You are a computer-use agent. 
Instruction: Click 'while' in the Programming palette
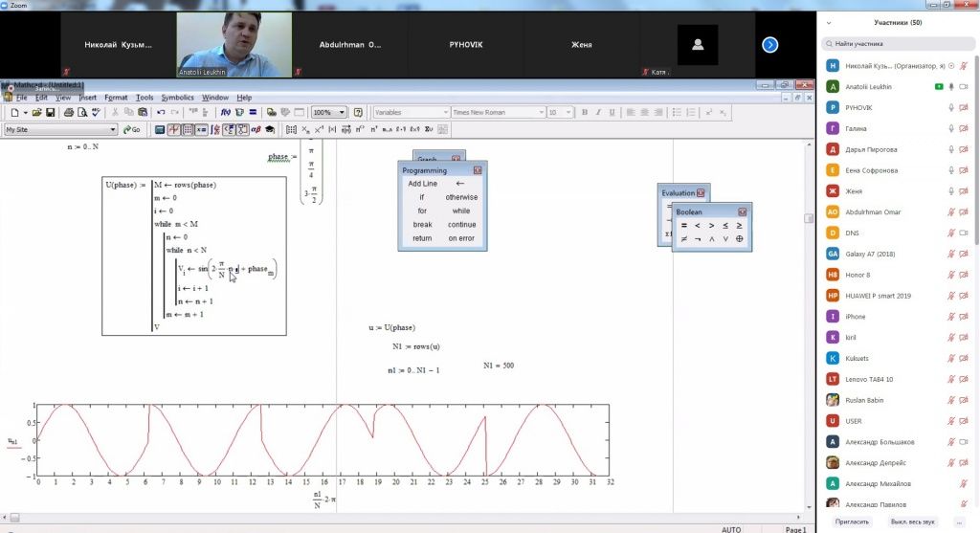460,211
